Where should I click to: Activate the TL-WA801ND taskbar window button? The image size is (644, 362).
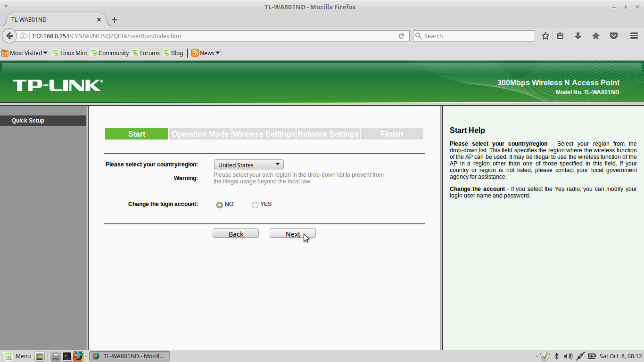coord(130,356)
